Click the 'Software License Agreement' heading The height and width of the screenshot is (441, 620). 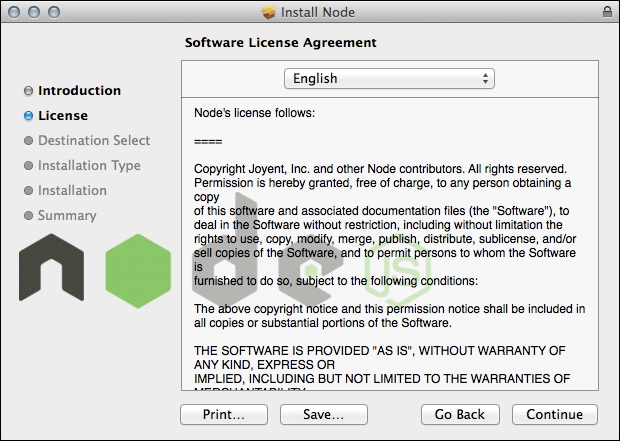click(281, 42)
